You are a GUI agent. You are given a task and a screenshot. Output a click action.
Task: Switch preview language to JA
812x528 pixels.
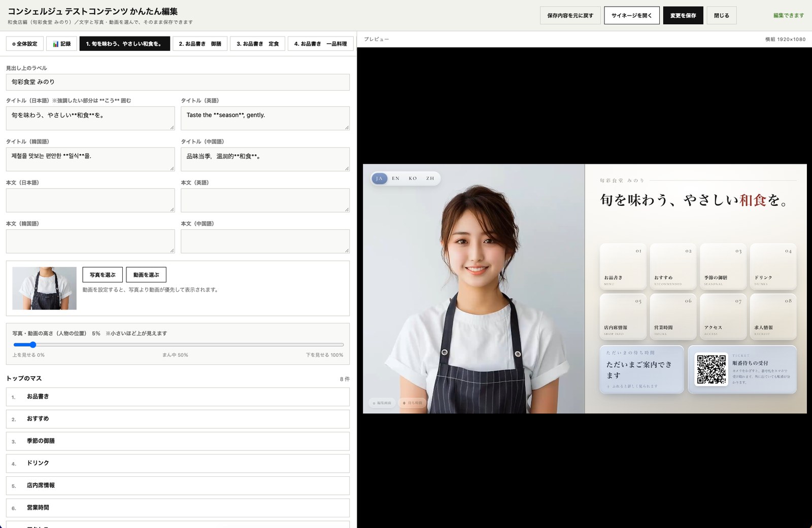click(x=379, y=179)
